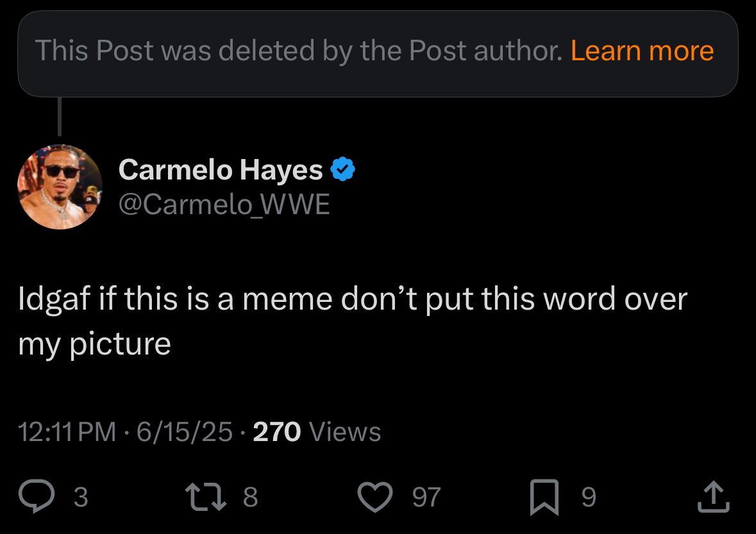Open Carmelo Hayes' profile picture
The height and width of the screenshot is (534, 756).
pyautogui.click(x=60, y=187)
